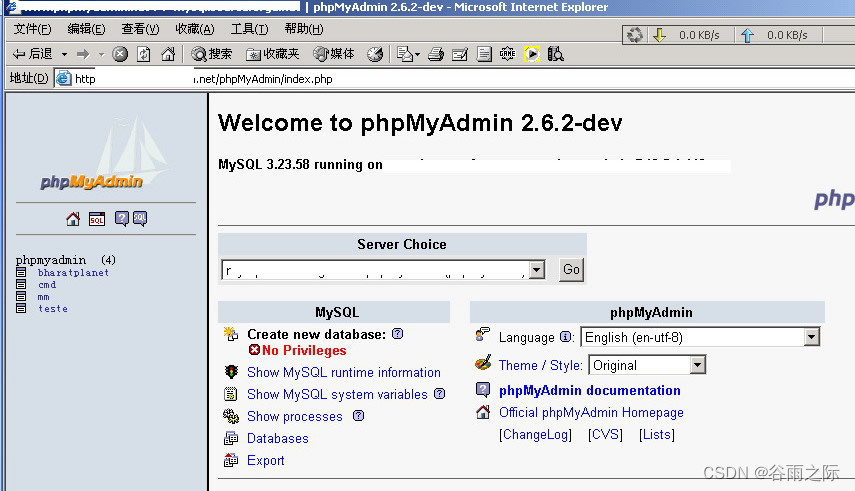Viewport: 855px width, 491px height.
Task: Click download speed indicator 0.0 KB/s
Action: click(699, 35)
